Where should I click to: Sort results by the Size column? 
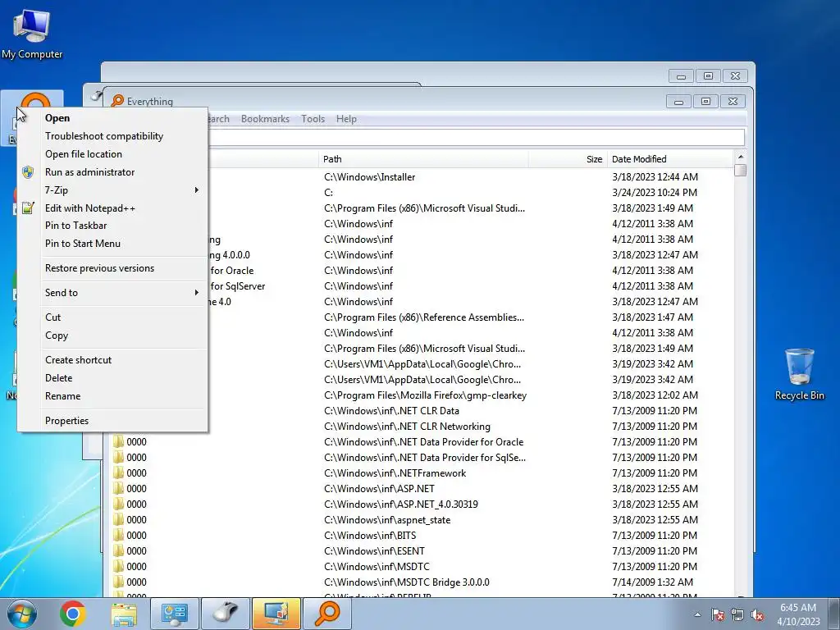click(x=568, y=159)
